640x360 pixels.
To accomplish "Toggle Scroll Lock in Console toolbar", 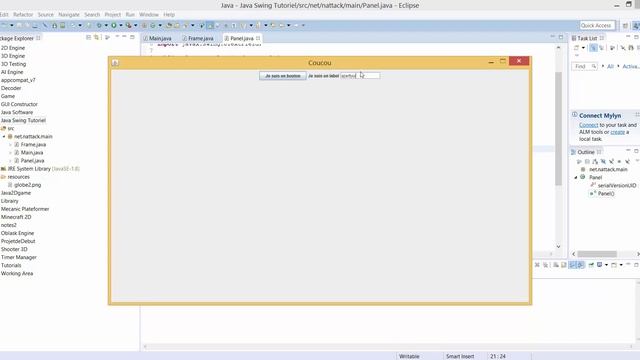I will (x=564, y=265).
